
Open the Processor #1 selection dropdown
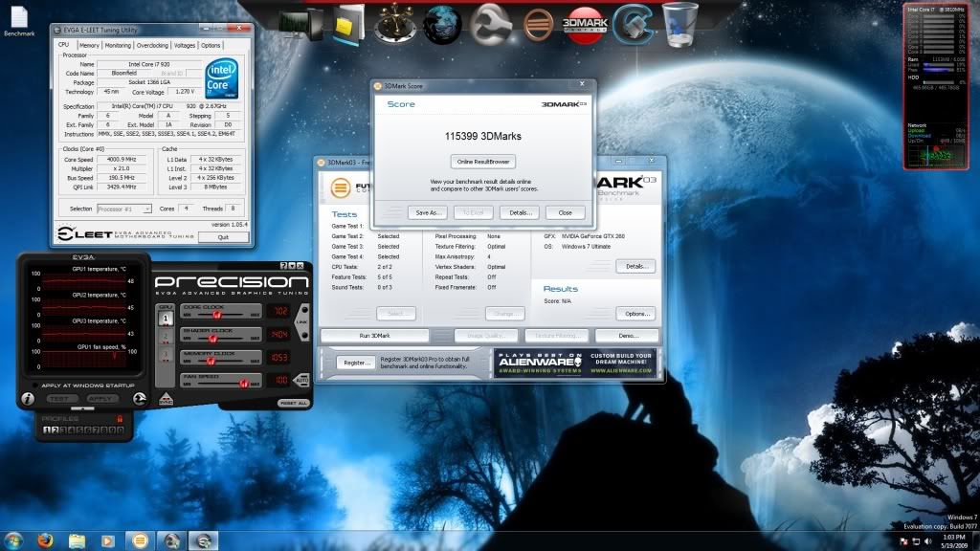click(124, 209)
